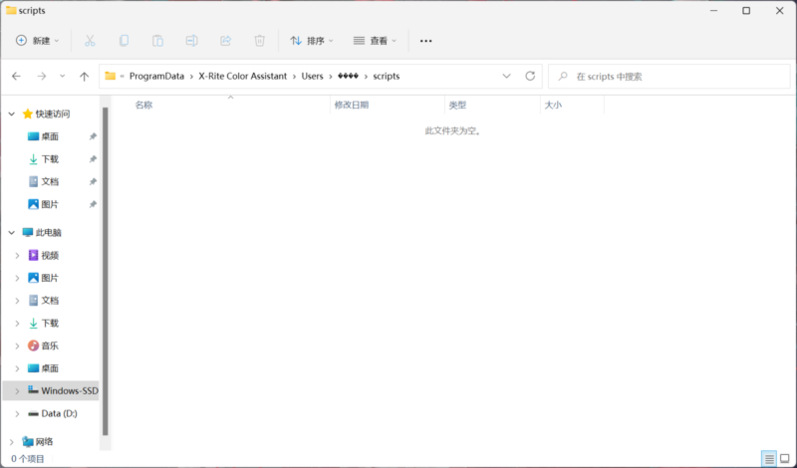This screenshot has height=468, width=797.
Task: Navigate back with the left arrow
Action: click(16, 76)
